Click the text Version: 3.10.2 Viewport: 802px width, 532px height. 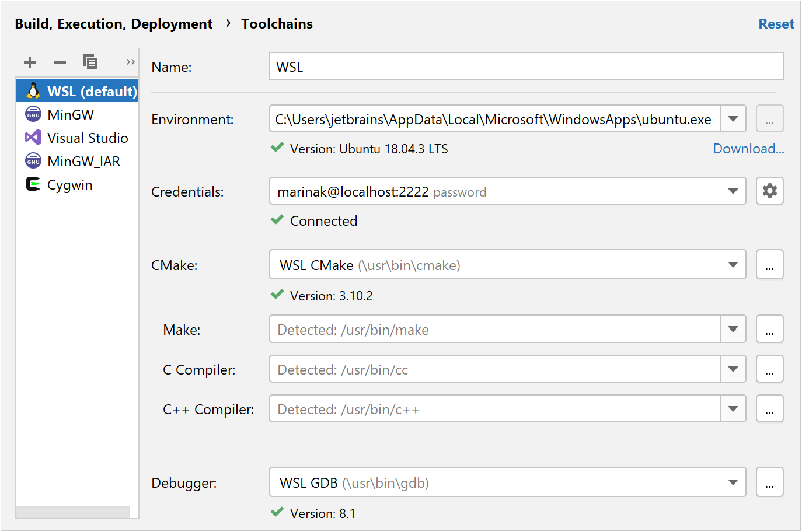(x=331, y=296)
